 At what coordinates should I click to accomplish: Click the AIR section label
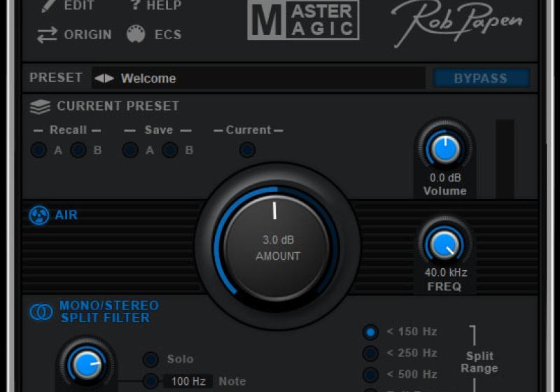[66, 215]
